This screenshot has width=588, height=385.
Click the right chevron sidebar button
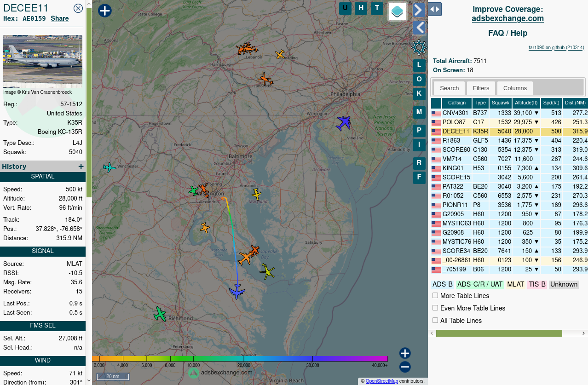point(419,10)
